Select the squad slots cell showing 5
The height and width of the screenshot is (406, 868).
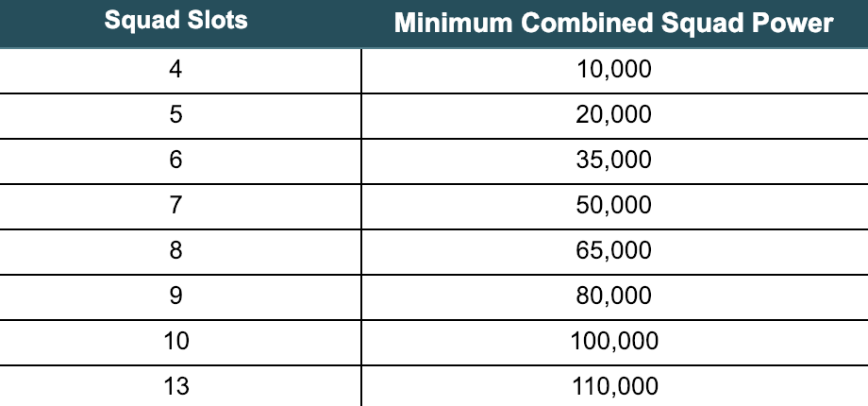pos(180,116)
